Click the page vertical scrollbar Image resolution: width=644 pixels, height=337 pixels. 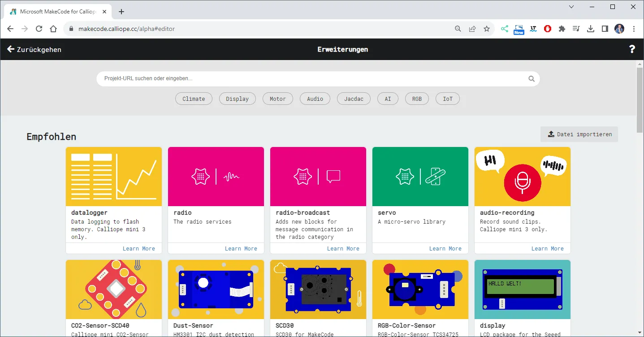click(640, 99)
